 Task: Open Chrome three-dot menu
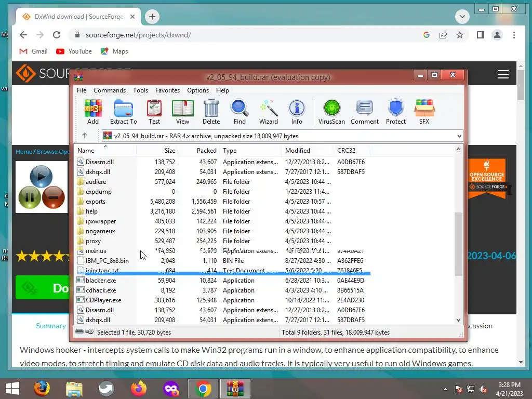click(x=514, y=35)
